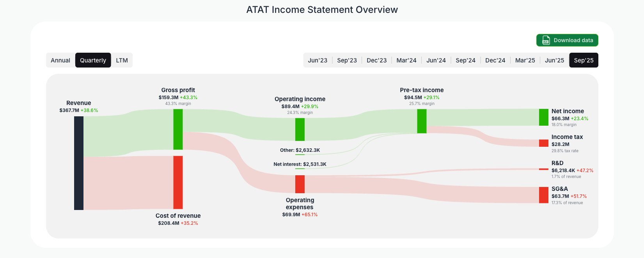Screen dimensions: 644x258
Task: Toggle the Quarterly view option
Action: click(x=93, y=60)
